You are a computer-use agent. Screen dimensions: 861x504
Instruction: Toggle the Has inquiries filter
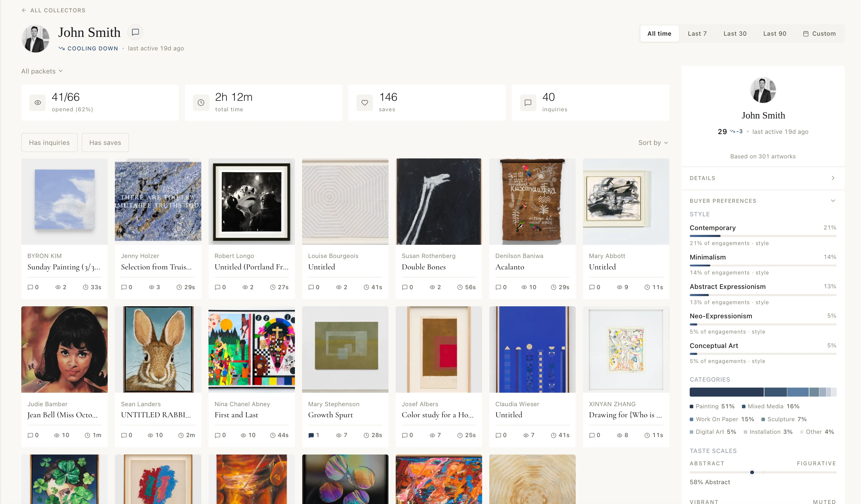pyautogui.click(x=49, y=142)
